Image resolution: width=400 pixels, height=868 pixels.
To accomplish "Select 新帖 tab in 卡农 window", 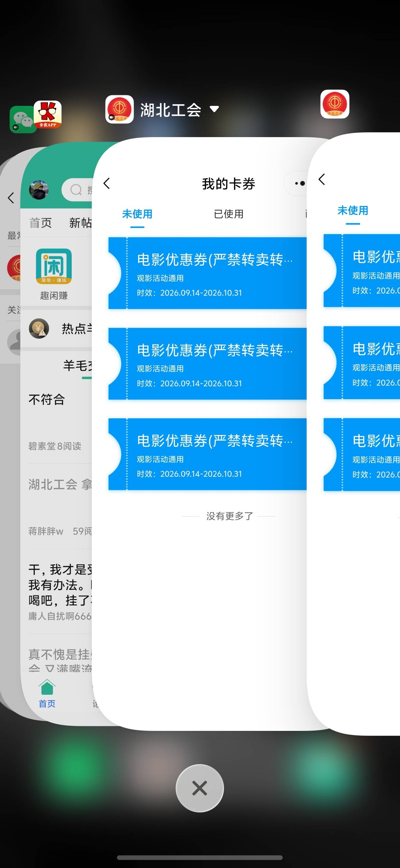I will coord(80,223).
